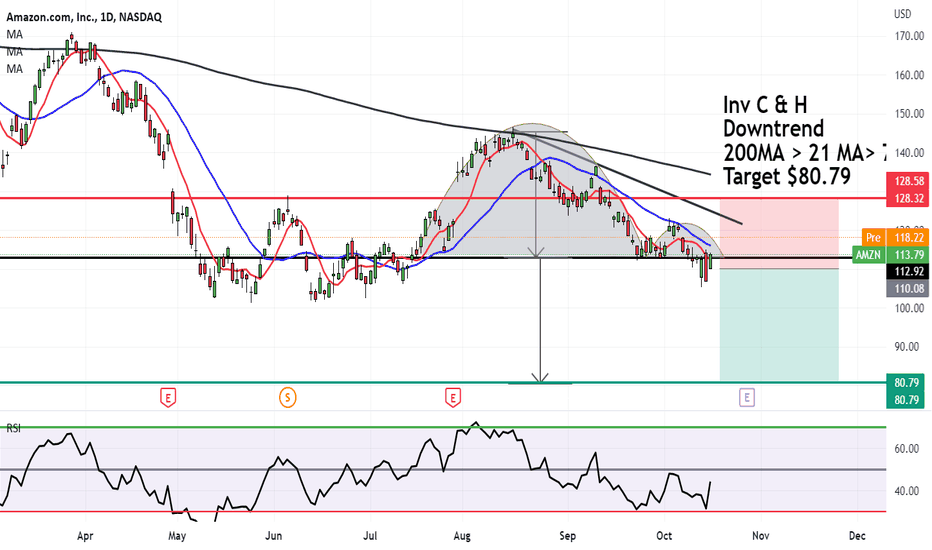Click the black 112.92 price label

pos(908,272)
